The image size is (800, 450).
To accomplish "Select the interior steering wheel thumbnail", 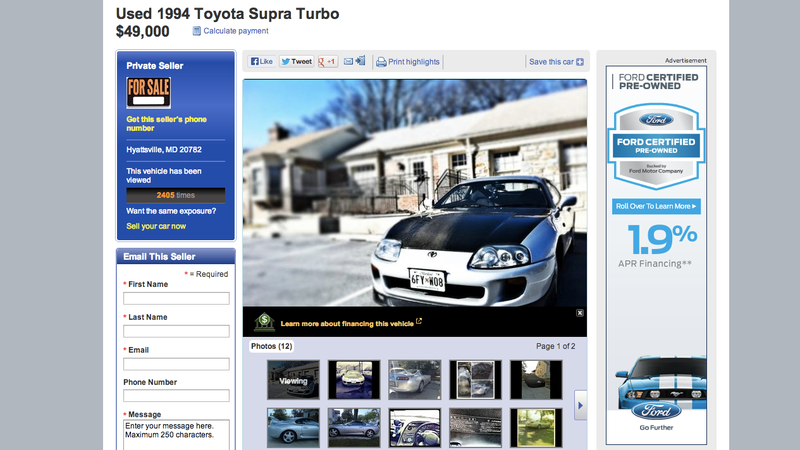I will click(415, 428).
